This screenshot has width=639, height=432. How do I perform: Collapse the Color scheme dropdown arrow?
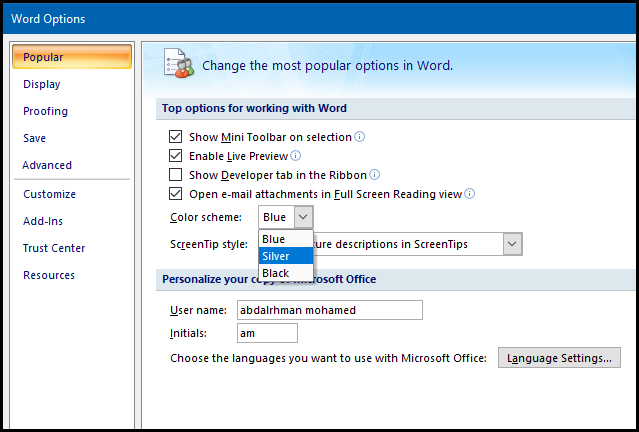tap(303, 217)
